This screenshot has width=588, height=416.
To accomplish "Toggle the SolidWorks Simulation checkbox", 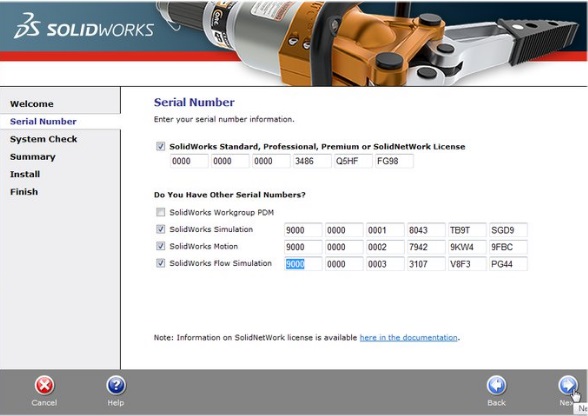I will pyautogui.click(x=160, y=229).
